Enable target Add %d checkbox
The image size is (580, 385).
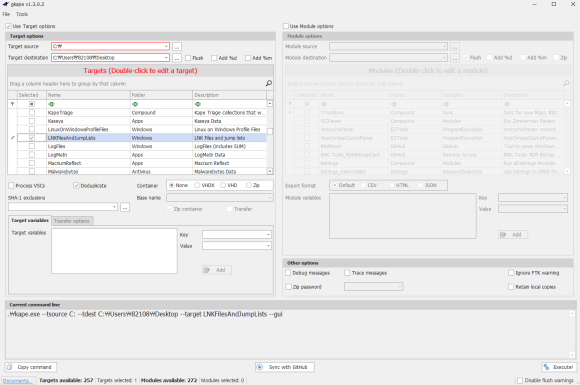click(214, 58)
